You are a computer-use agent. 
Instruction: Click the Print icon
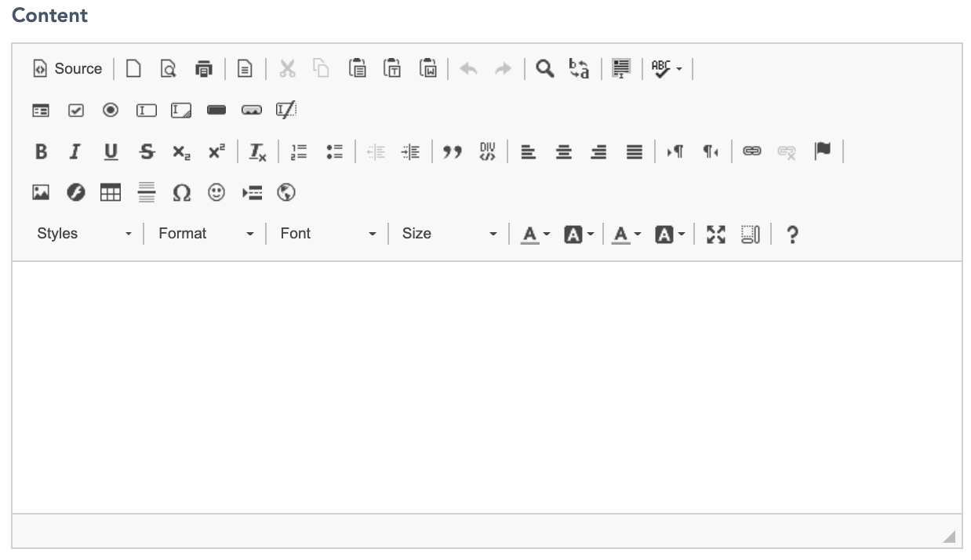204,69
